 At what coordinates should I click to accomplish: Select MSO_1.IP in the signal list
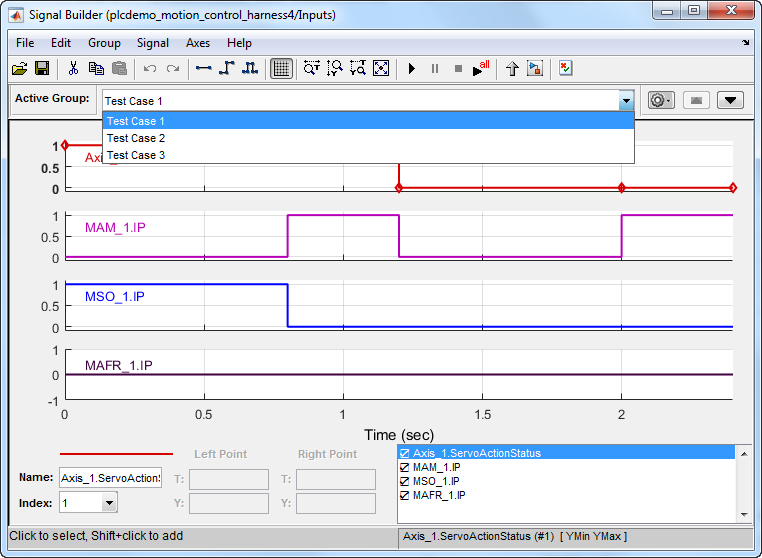pos(436,482)
